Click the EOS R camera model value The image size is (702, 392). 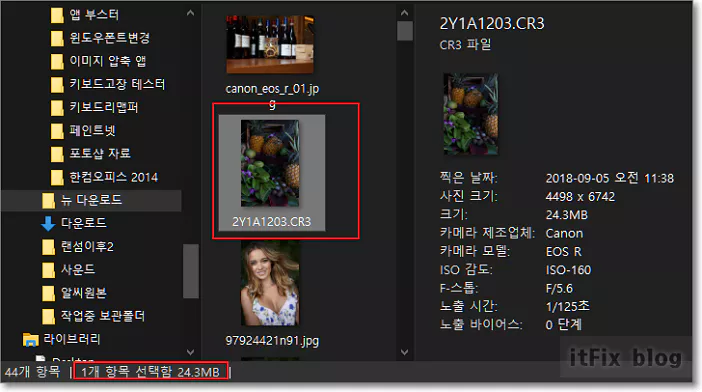click(x=564, y=252)
